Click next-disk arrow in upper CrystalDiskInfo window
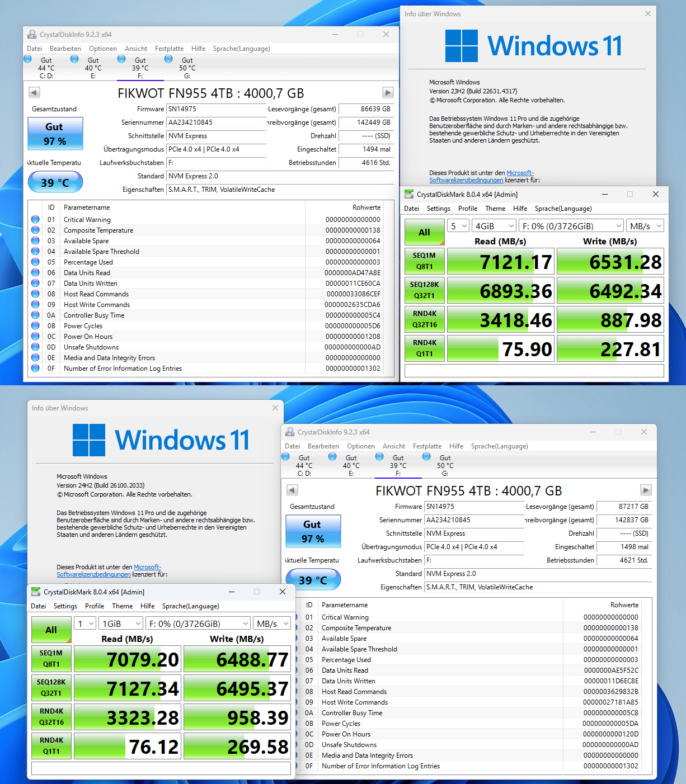This screenshot has height=784, width=686. tap(388, 92)
